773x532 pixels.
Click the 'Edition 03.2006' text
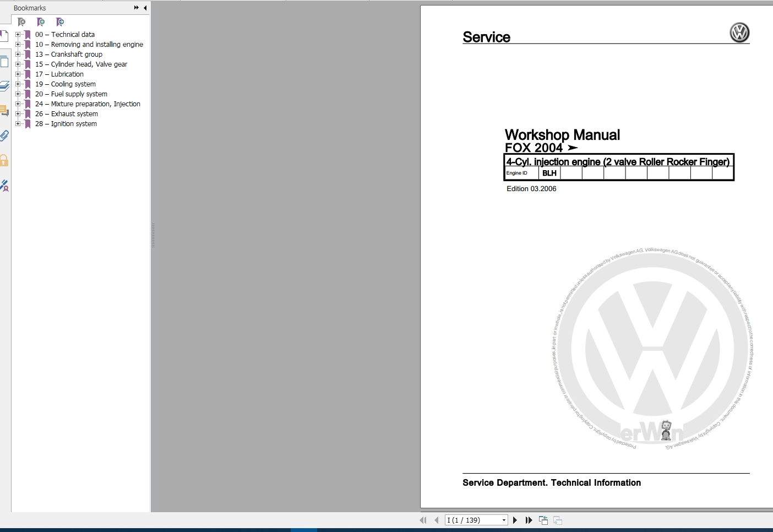pos(531,188)
